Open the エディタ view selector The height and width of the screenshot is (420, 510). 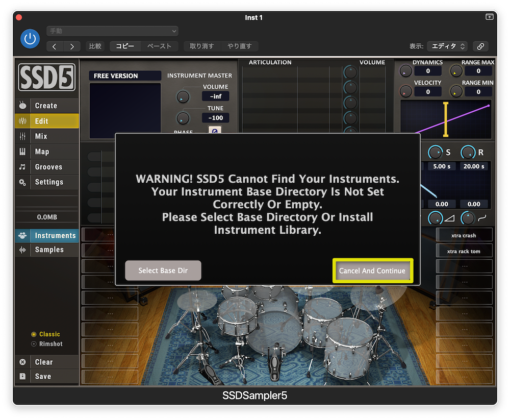tap(447, 46)
